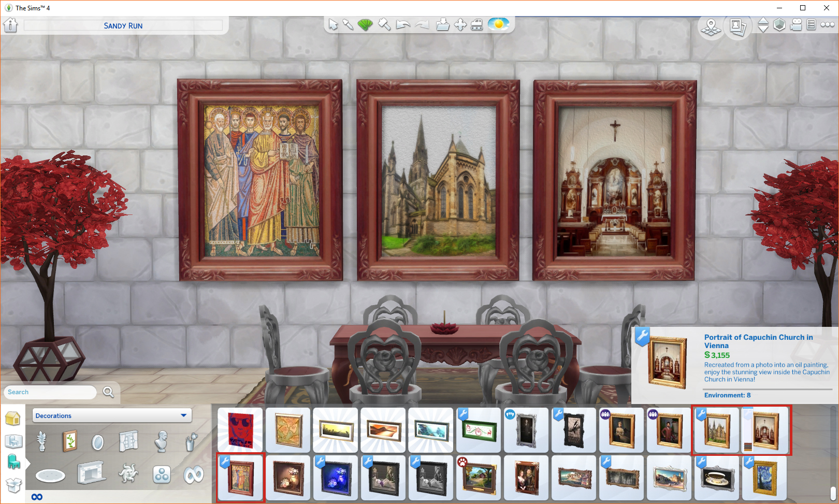Click the bulldoze lot icon
This screenshot has height=504, width=839.
[477, 24]
